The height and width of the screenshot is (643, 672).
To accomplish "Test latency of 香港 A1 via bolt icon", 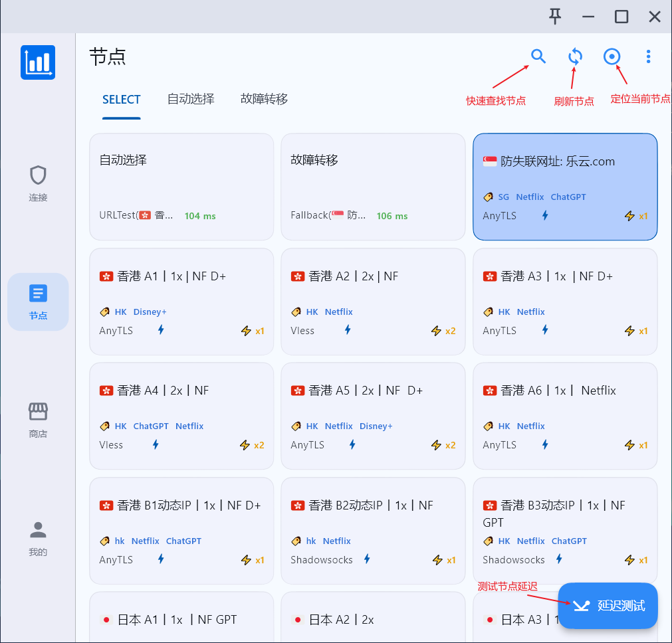I will [x=161, y=330].
